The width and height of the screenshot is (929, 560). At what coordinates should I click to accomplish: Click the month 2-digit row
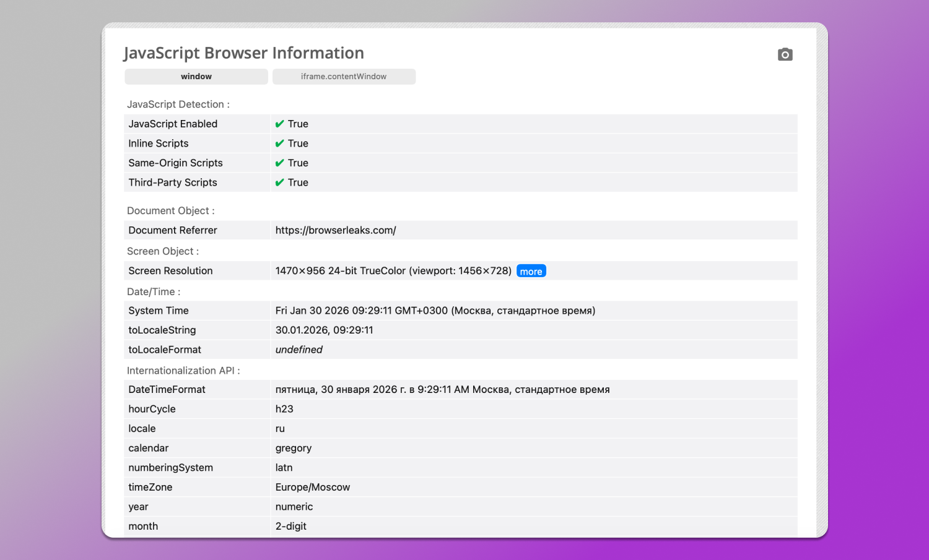[291, 526]
